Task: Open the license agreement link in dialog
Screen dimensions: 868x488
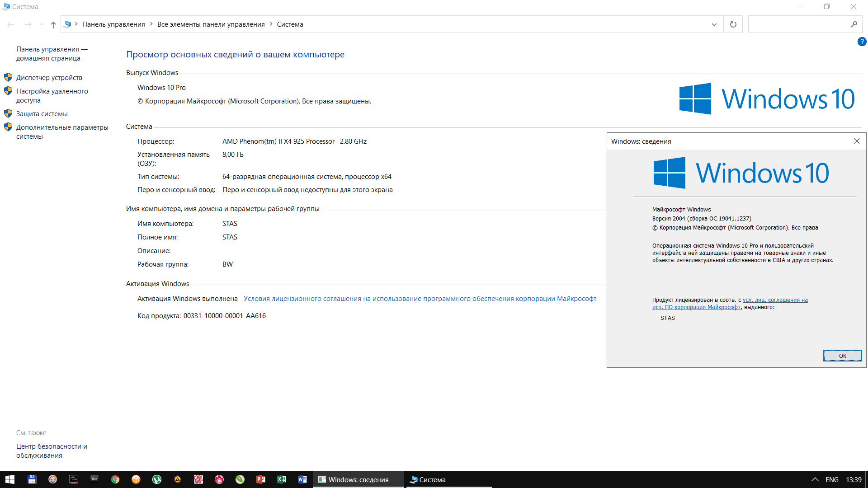Action: click(775, 300)
